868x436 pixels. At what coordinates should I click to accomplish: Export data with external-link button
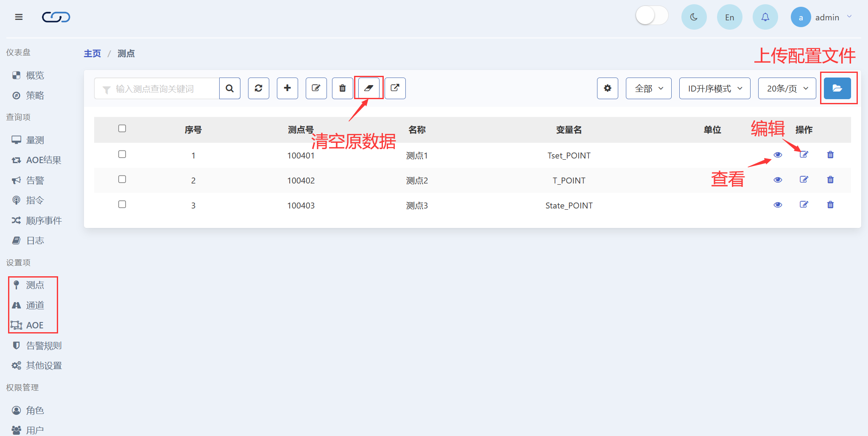[395, 88]
